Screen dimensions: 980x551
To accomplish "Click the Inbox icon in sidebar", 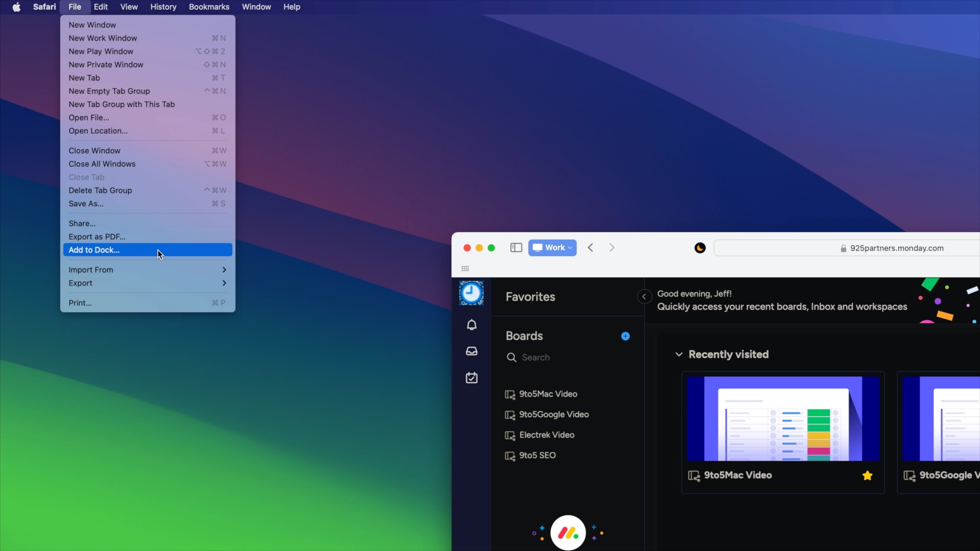I will (471, 351).
